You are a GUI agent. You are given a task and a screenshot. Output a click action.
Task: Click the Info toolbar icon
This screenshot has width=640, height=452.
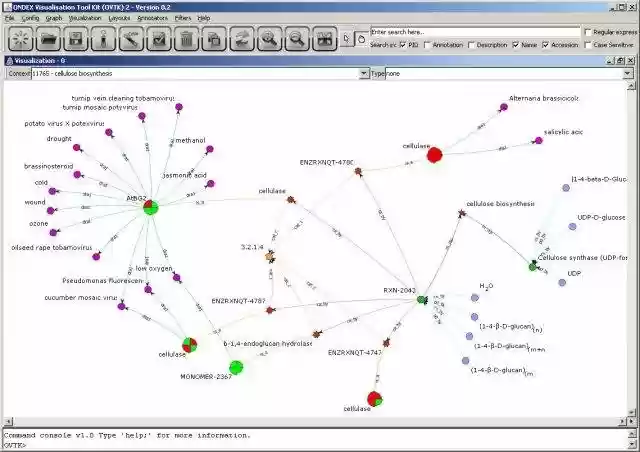point(103,39)
